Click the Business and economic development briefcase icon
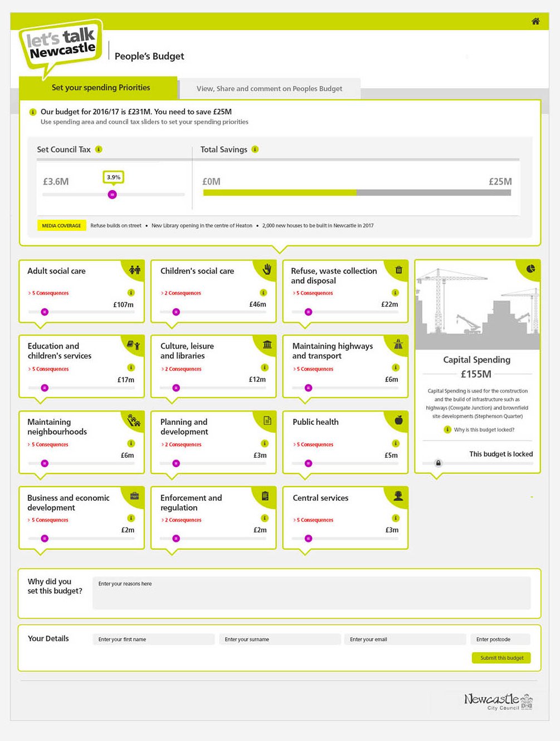 point(134,496)
